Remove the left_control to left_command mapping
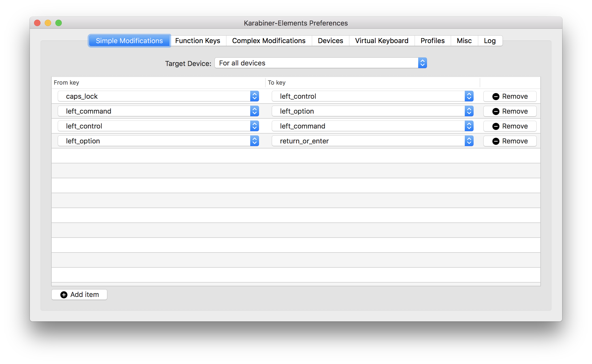Screen dimensions: 592x364 pyautogui.click(x=510, y=126)
